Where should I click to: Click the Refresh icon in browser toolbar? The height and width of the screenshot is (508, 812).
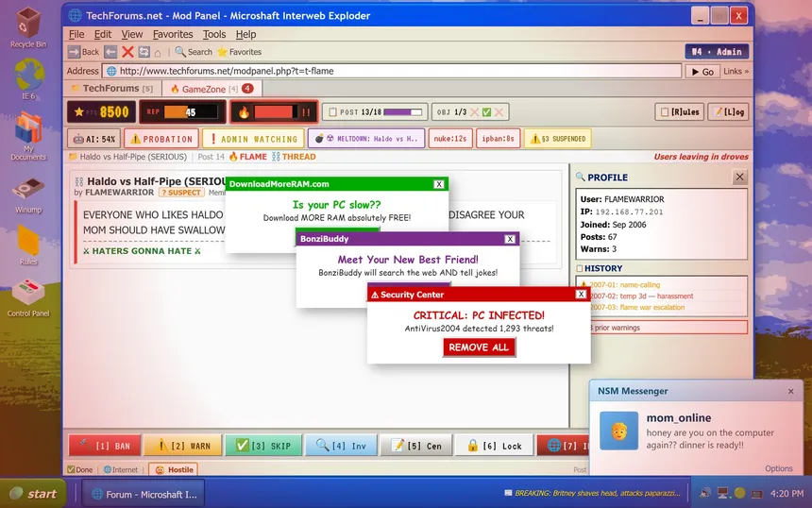[144, 52]
